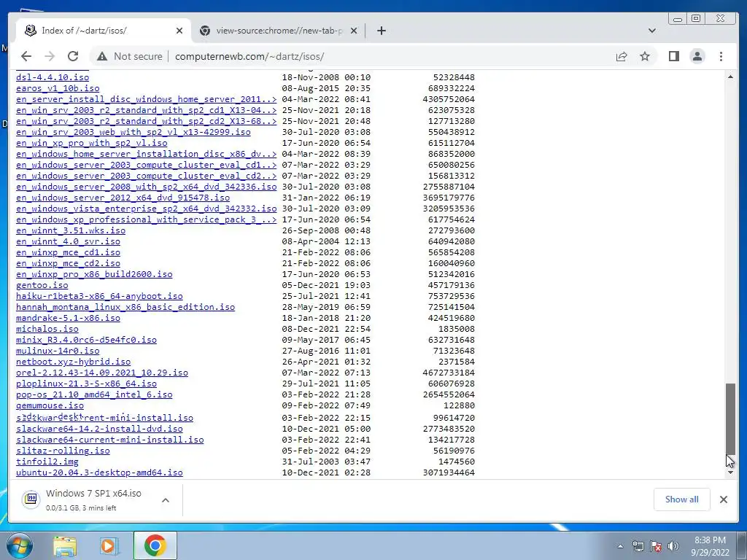The image size is (747, 560).
Task: Open a new browser tab
Action: click(x=381, y=31)
